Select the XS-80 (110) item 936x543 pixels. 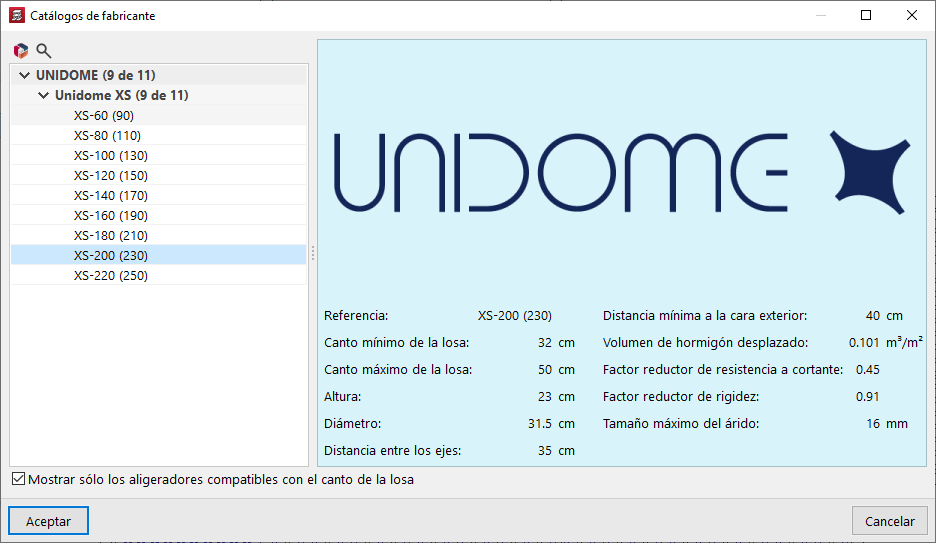[x=159, y=135]
